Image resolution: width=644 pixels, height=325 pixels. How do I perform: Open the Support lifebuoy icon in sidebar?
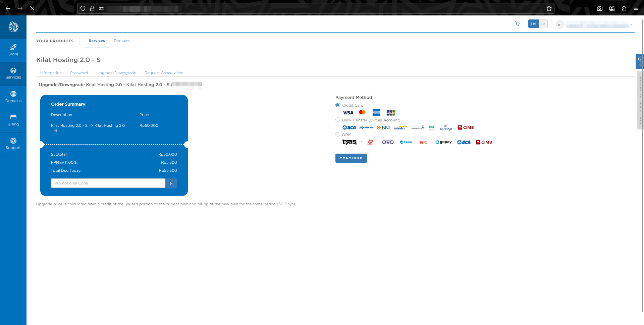click(x=13, y=141)
